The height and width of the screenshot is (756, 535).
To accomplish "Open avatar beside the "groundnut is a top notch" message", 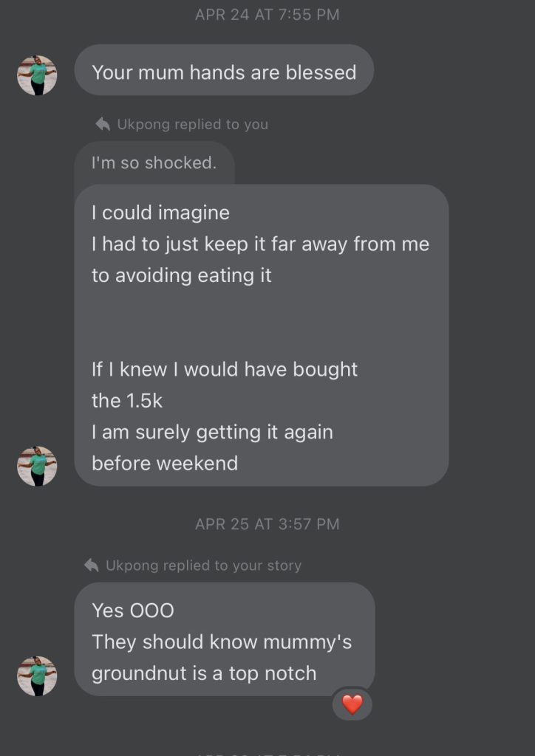I will [x=37, y=676].
